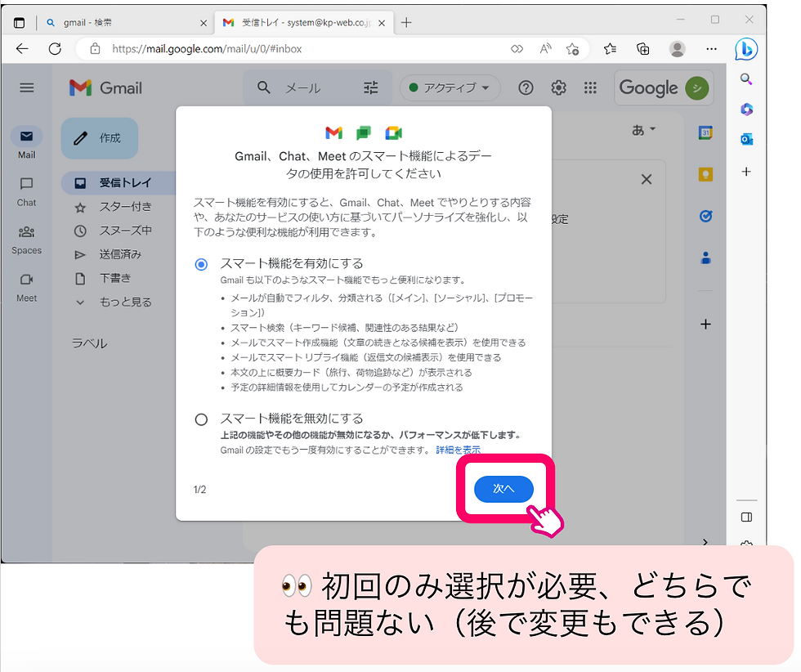Open Edge settings and more menu
Viewport: 801px width, 672px height.
[x=711, y=49]
